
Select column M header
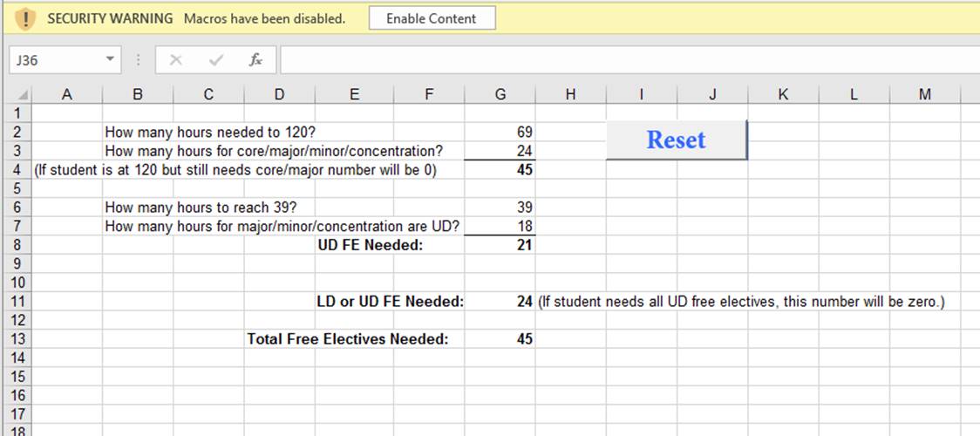point(924,95)
